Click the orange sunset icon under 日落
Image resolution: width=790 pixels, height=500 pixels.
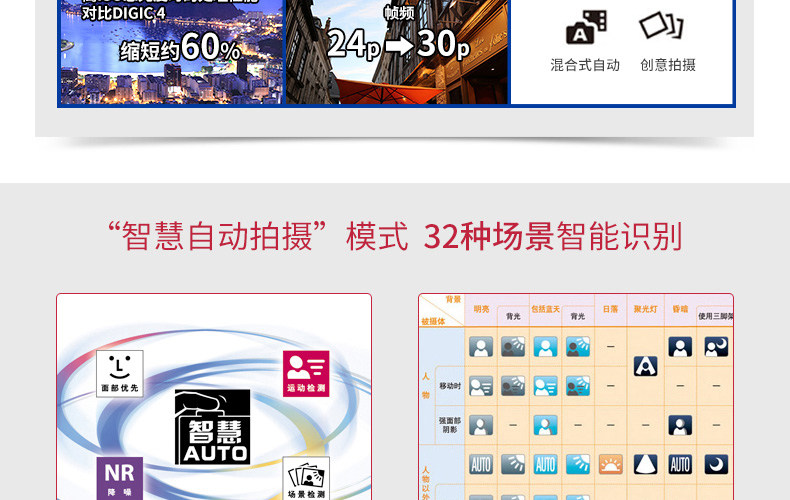click(x=611, y=464)
